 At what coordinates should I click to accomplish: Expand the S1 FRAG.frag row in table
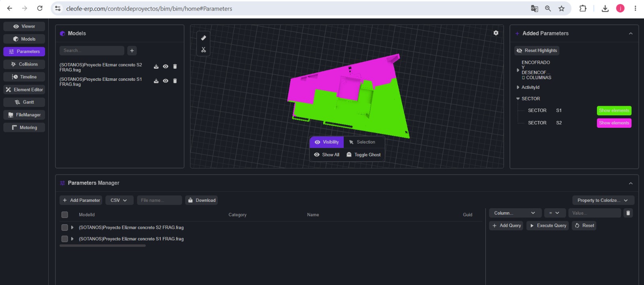[72, 239]
